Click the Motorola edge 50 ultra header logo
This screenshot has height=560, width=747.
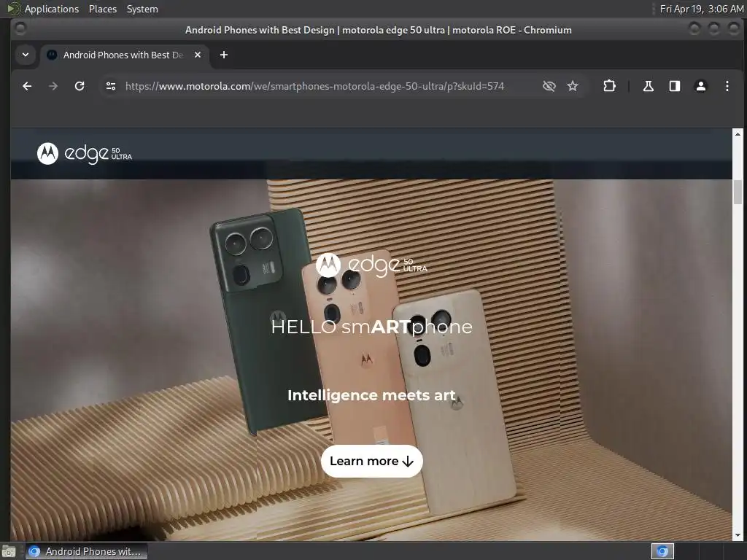coord(85,153)
